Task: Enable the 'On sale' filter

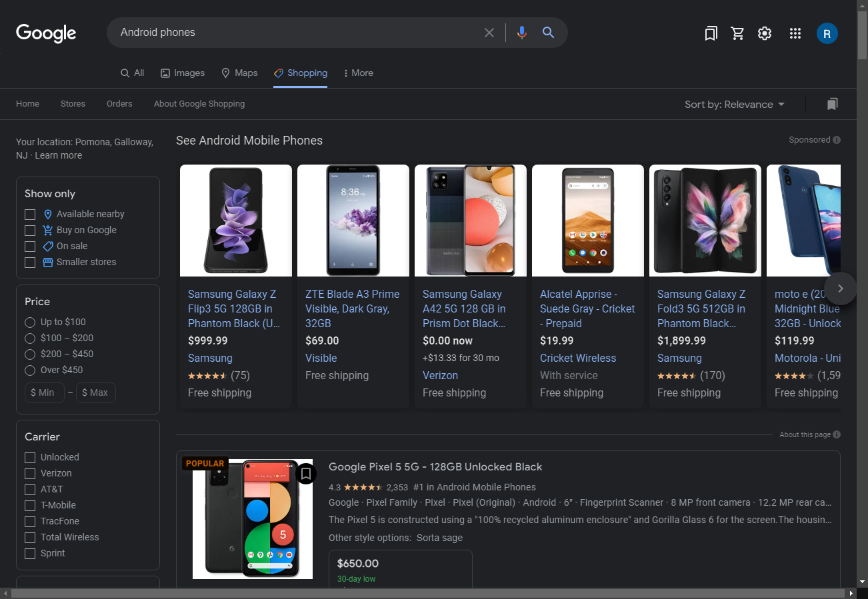Action: (30, 246)
